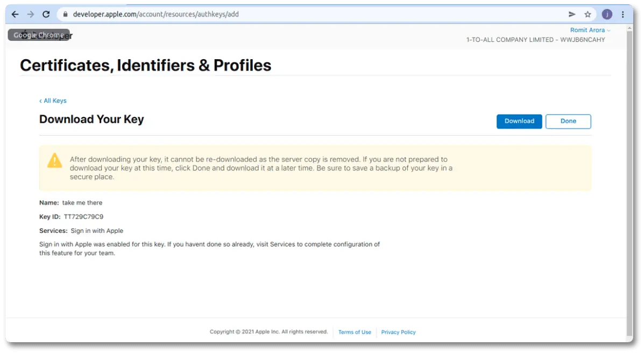Viewport: 644px width, 354px height.
Task: Open the Terms of Use link
Action: [355, 332]
